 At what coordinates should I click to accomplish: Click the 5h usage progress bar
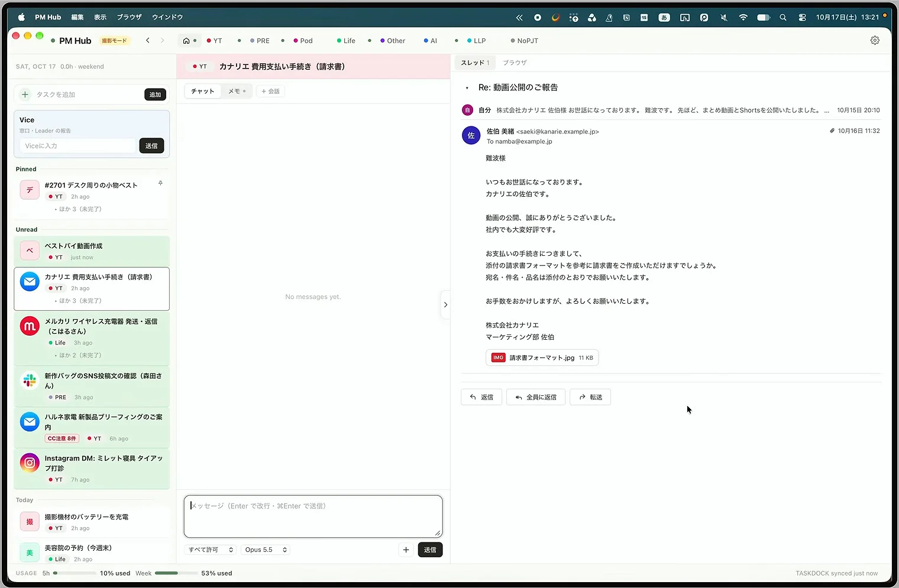pos(75,573)
